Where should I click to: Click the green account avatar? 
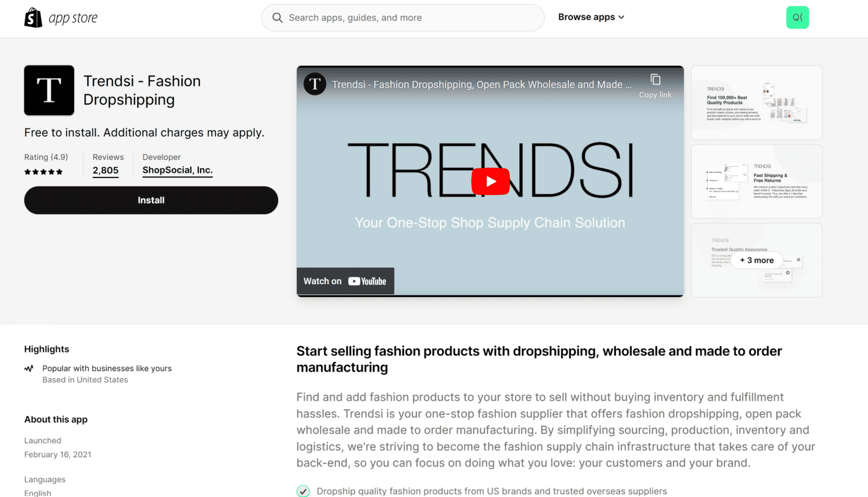coord(797,18)
